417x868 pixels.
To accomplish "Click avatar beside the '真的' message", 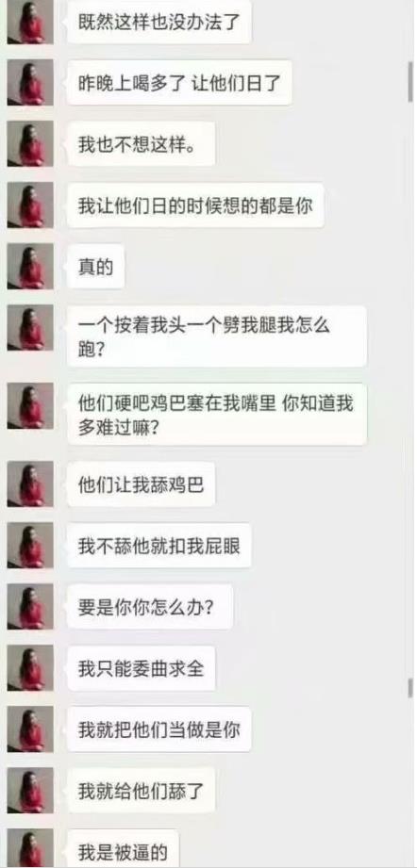I will (x=30, y=267).
